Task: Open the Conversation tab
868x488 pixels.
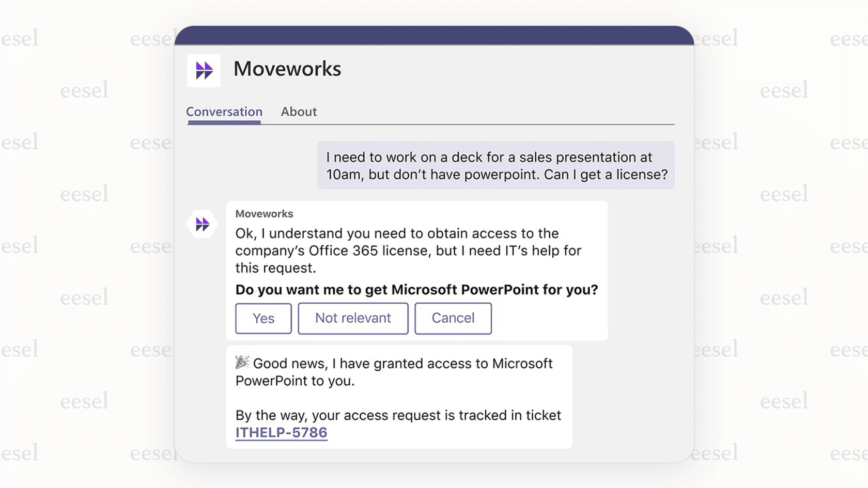Action: tap(224, 112)
